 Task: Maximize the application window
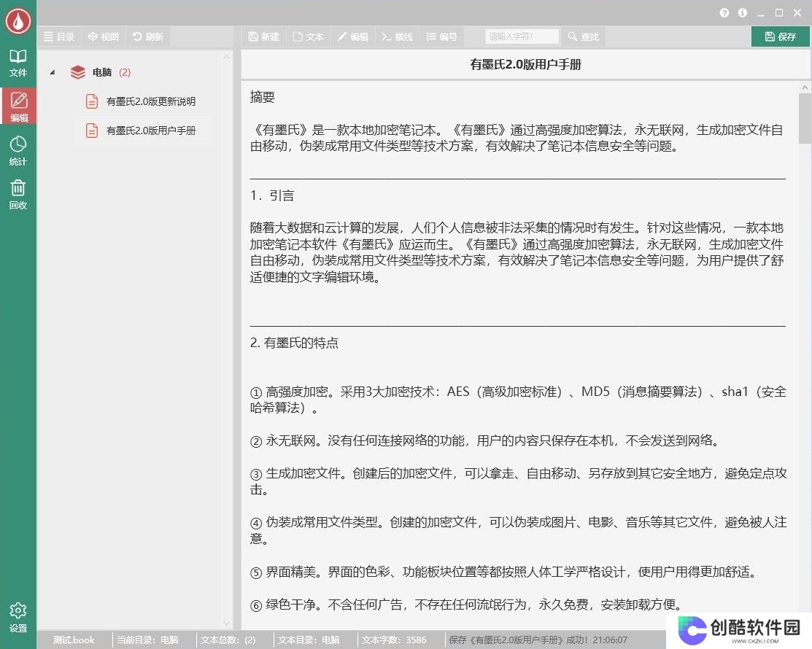[x=779, y=13]
